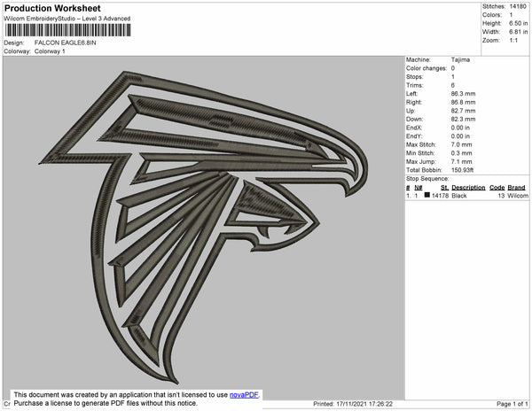Click the 'Production Worksheet' title
532x411 pixels.
click(52, 9)
